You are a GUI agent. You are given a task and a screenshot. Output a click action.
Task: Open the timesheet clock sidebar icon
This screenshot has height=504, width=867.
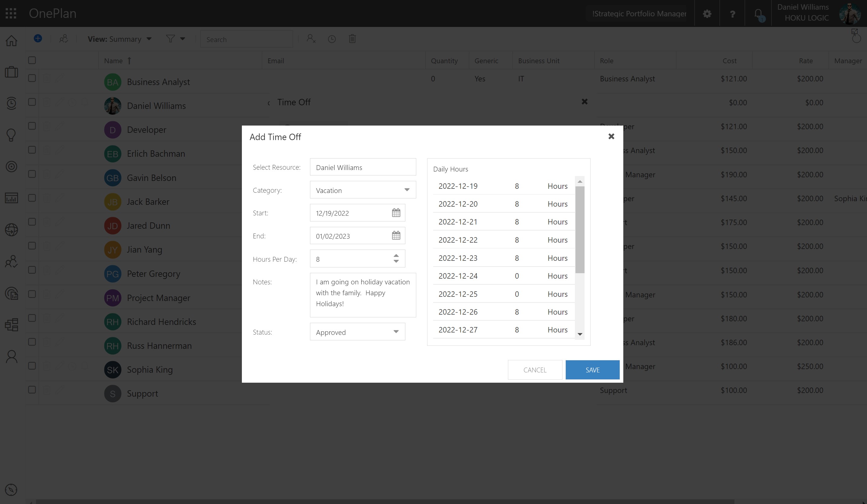[12, 103]
